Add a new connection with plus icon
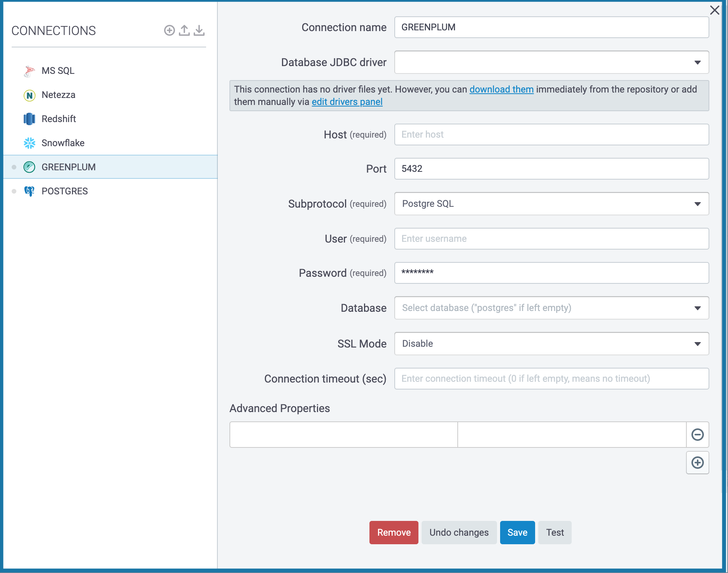This screenshot has width=728, height=573. [169, 30]
